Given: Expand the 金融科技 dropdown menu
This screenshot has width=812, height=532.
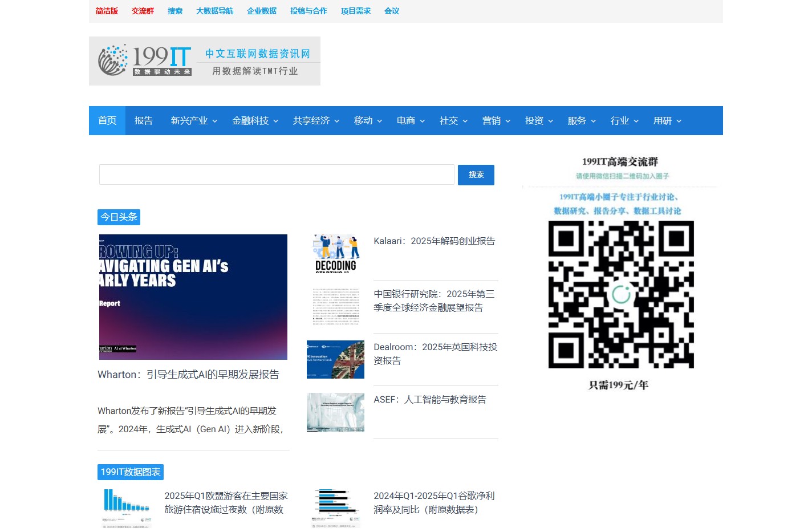Looking at the screenshot, I should [x=255, y=120].
